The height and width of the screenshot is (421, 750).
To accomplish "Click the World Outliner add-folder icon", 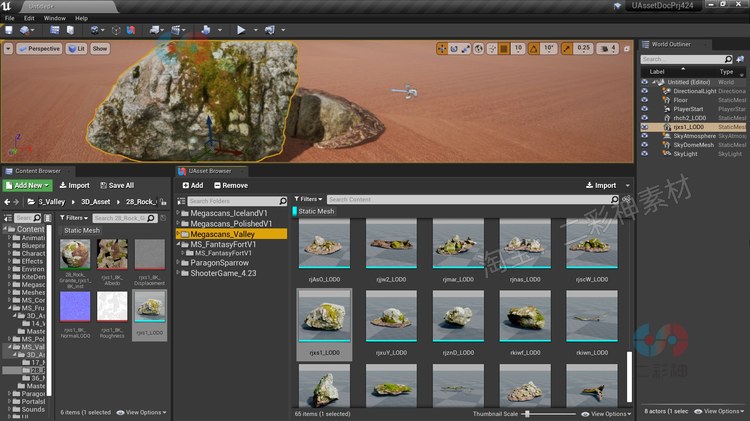I will click(739, 59).
